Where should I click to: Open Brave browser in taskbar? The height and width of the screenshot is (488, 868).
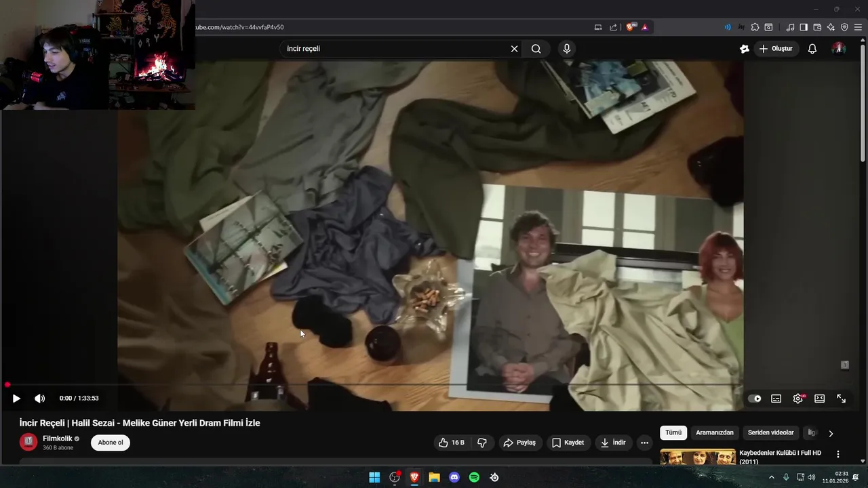click(414, 477)
